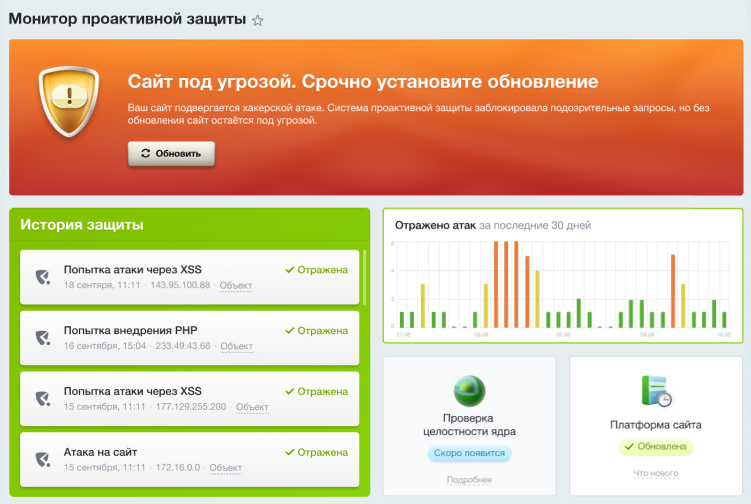Select the Попытка внедрения PHP history entry
The width and height of the screenshot is (751, 504).
coord(189,337)
